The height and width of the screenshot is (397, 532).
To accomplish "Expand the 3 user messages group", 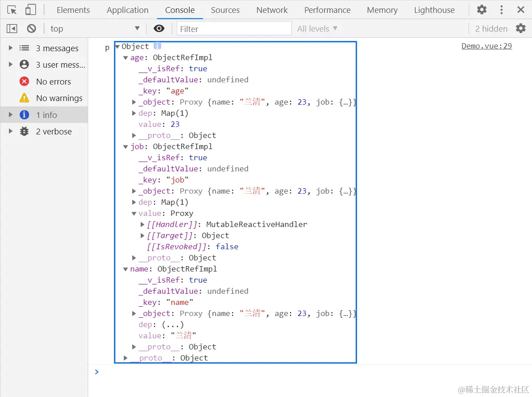I will pos(11,65).
